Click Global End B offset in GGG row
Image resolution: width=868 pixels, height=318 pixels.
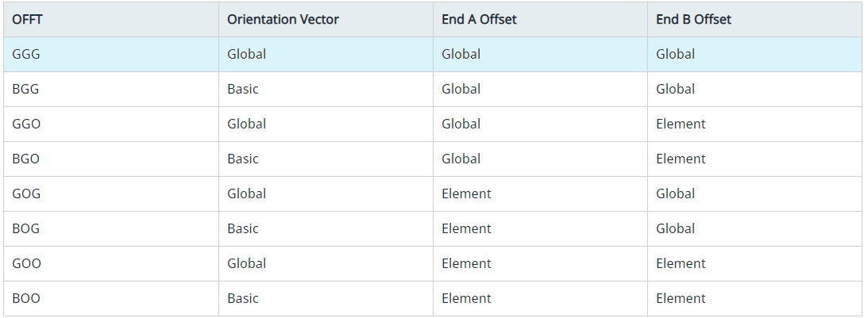[x=675, y=55]
